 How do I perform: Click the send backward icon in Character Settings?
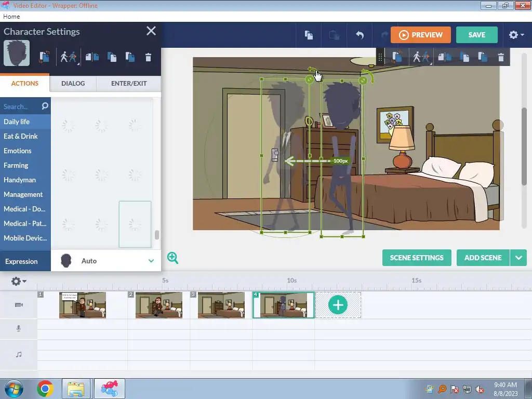click(130, 57)
